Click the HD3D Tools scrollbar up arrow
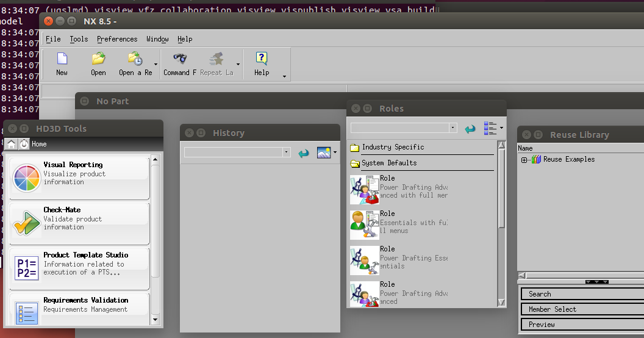The image size is (644, 338). (156, 159)
